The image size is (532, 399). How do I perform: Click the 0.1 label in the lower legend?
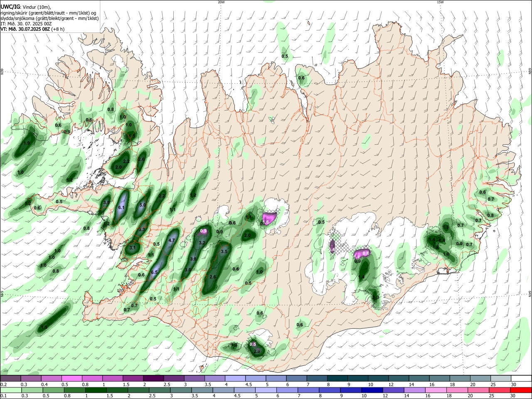[x=3, y=396]
